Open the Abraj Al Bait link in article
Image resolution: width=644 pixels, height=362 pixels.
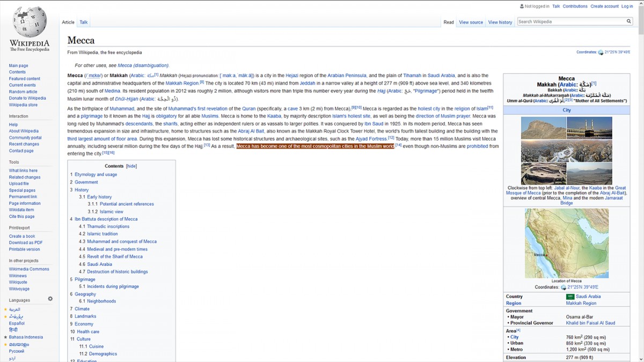pyautogui.click(x=250, y=131)
